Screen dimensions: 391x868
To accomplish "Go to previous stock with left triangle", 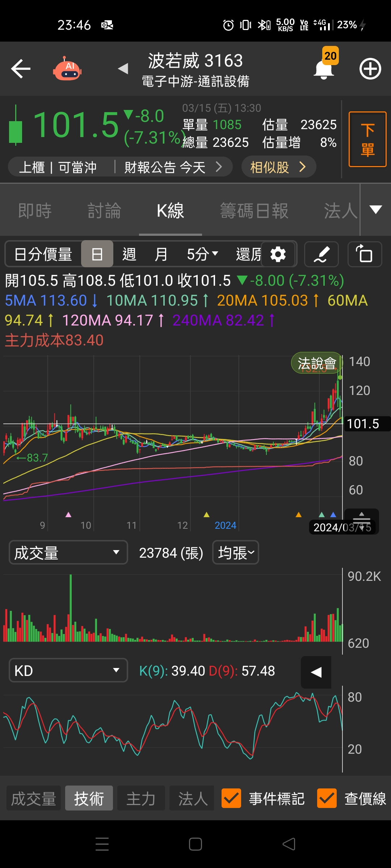I will click(123, 68).
